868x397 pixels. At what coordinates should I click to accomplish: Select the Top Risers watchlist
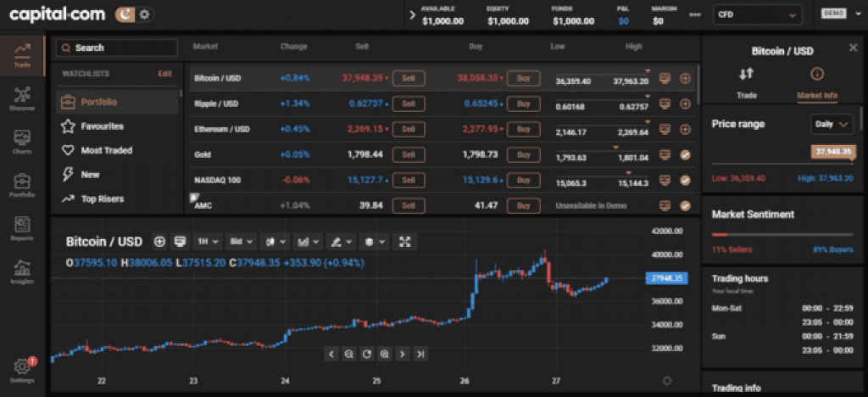[x=117, y=198]
